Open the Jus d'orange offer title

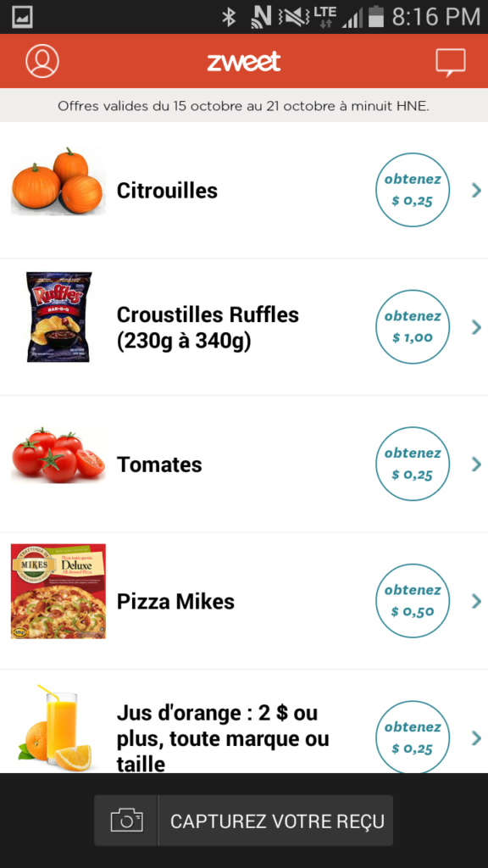223,738
